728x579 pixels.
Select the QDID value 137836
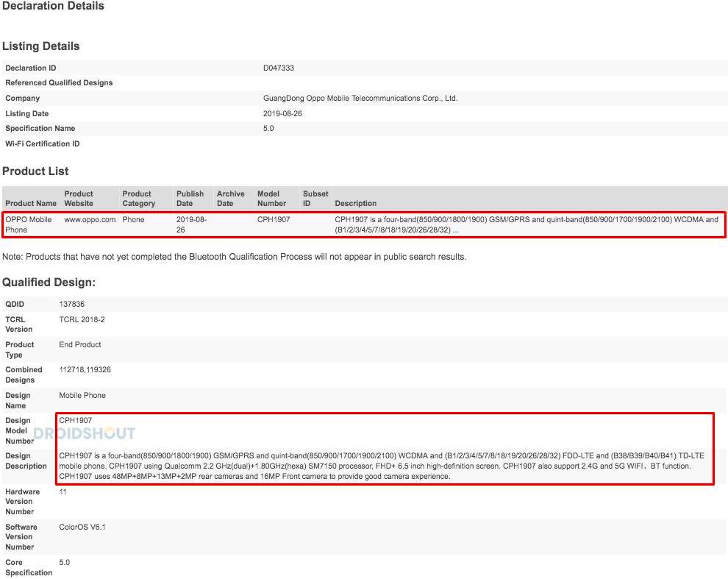click(71, 305)
